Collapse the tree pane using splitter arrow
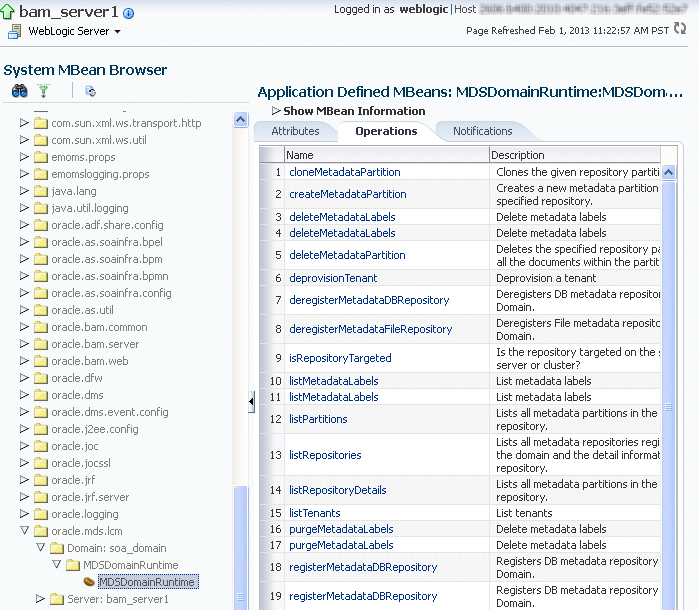Viewport: 699px width, 610px height. pyautogui.click(x=251, y=402)
